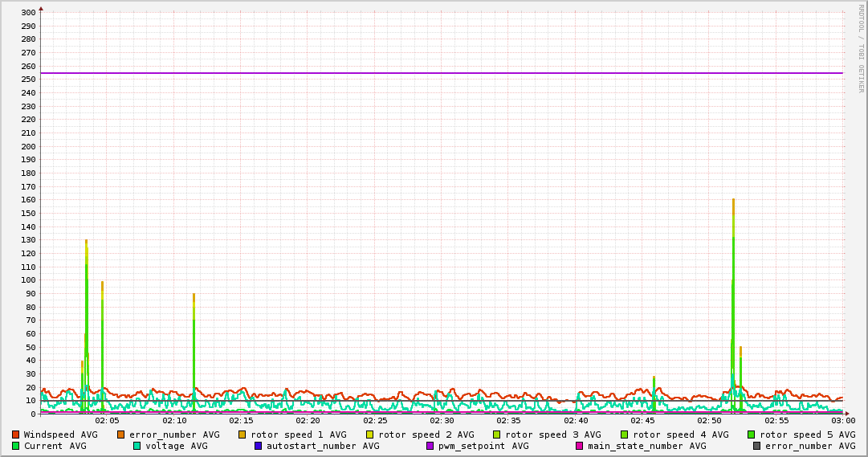The width and height of the screenshot is (868, 457).
Task: Click the yellow rotor speed 2 AVG swatch
Action: pos(369,435)
